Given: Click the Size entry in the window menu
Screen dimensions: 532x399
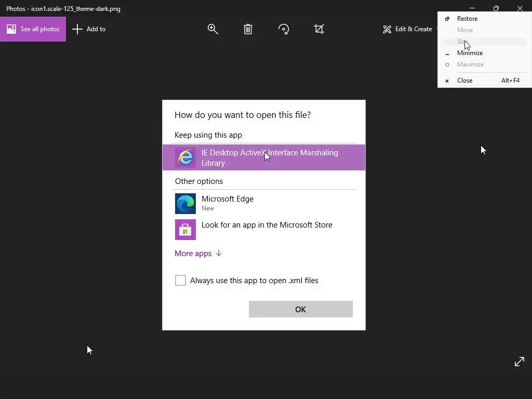Looking at the screenshot, I should coord(485,42).
